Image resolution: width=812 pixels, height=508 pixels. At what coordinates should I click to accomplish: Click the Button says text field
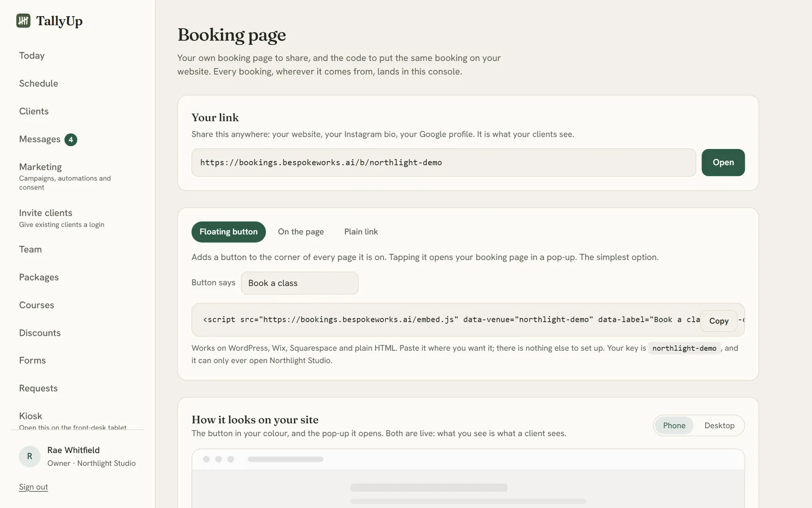point(299,283)
